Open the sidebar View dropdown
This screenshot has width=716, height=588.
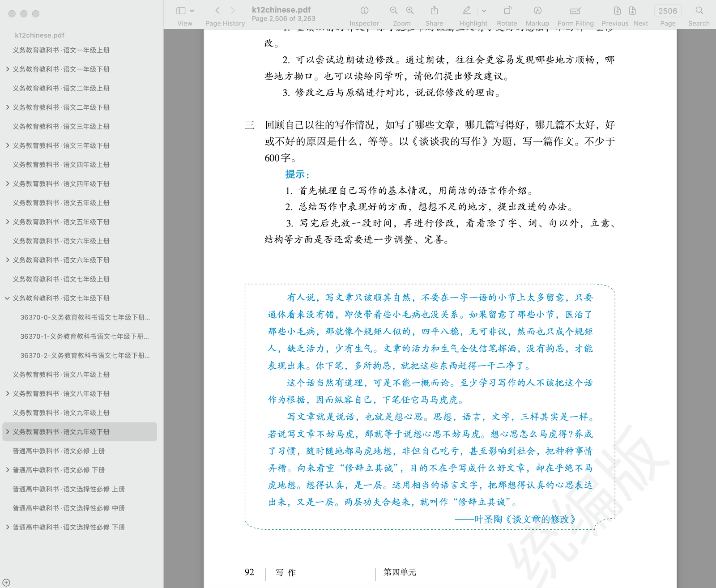185,11
